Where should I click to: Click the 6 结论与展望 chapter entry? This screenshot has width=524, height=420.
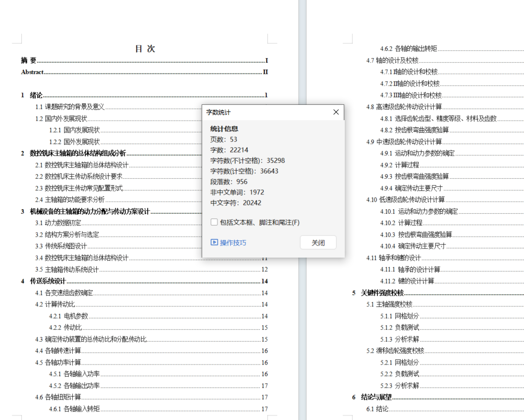click(438, 397)
